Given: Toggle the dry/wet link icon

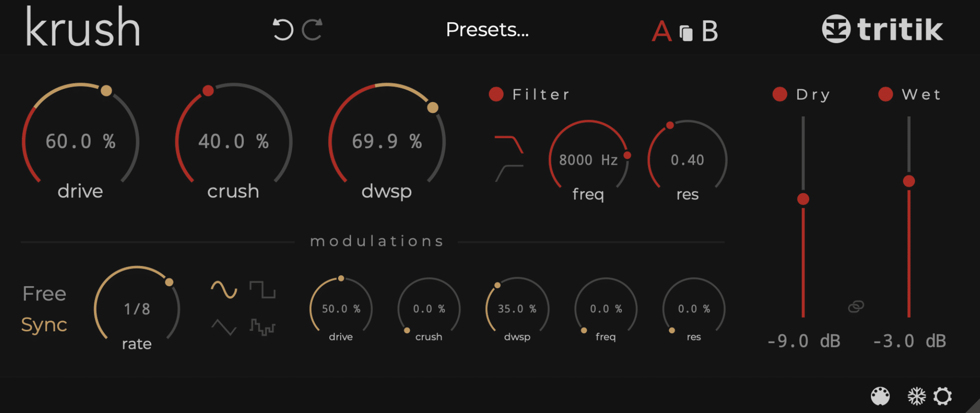Looking at the screenshot, I should [x=856, y=307].
